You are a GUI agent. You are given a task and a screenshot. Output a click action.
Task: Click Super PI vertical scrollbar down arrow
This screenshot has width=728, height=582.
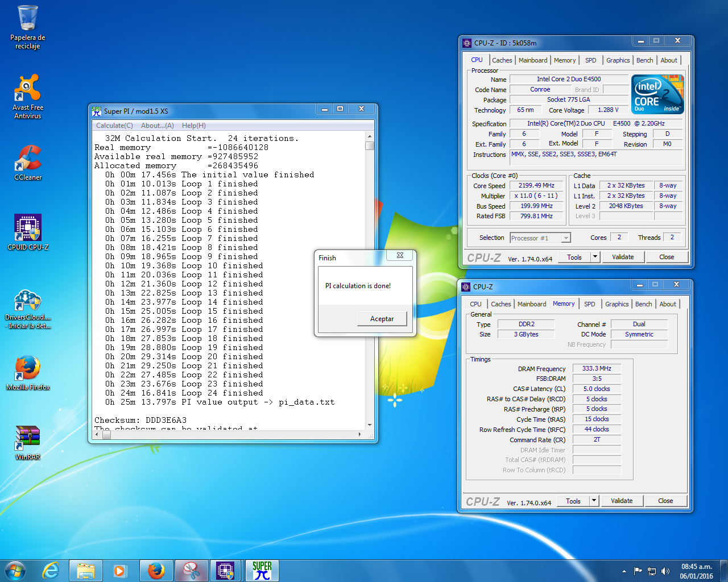pyautogui.click(x=370, y=425)
